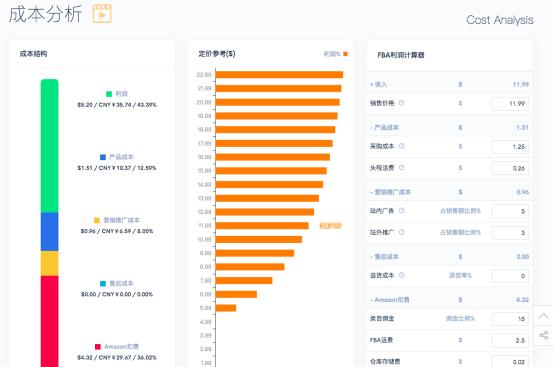Click the 产品成本 value line starting $1.51
Viewport: 554px width, 367px height.
coord(117,168)
